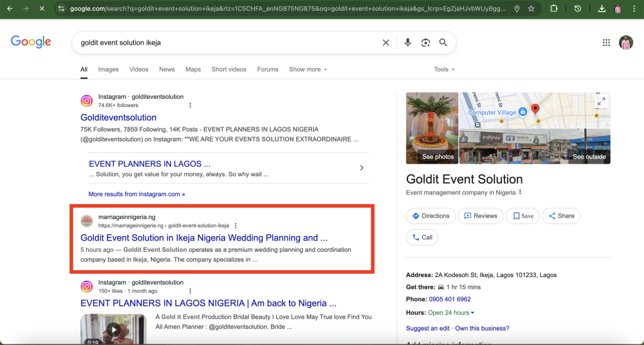The image size is (644, 345).
Task: Open See outside street view thumbnail
Action: [535, 147]
